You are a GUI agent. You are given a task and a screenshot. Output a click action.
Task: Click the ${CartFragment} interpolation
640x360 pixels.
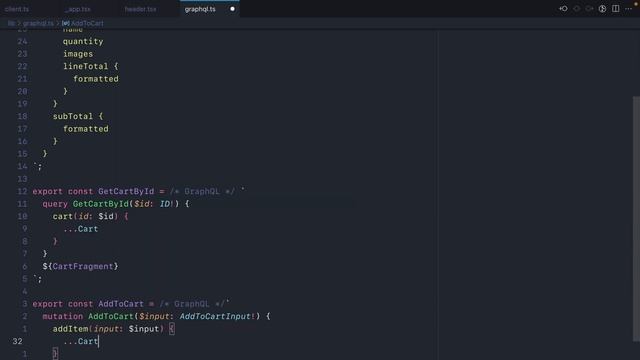point(80,266)
